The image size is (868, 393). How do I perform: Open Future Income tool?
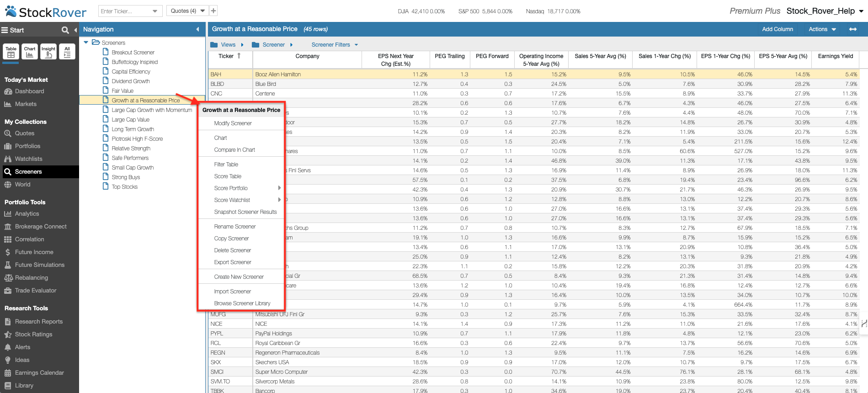34,252
